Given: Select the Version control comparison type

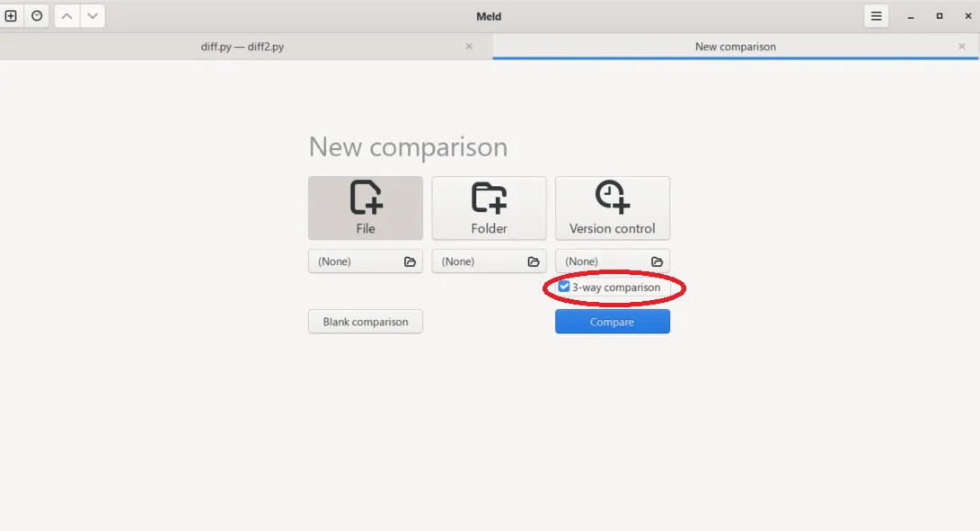Looking at the screenshot, I should click(613, 208).
